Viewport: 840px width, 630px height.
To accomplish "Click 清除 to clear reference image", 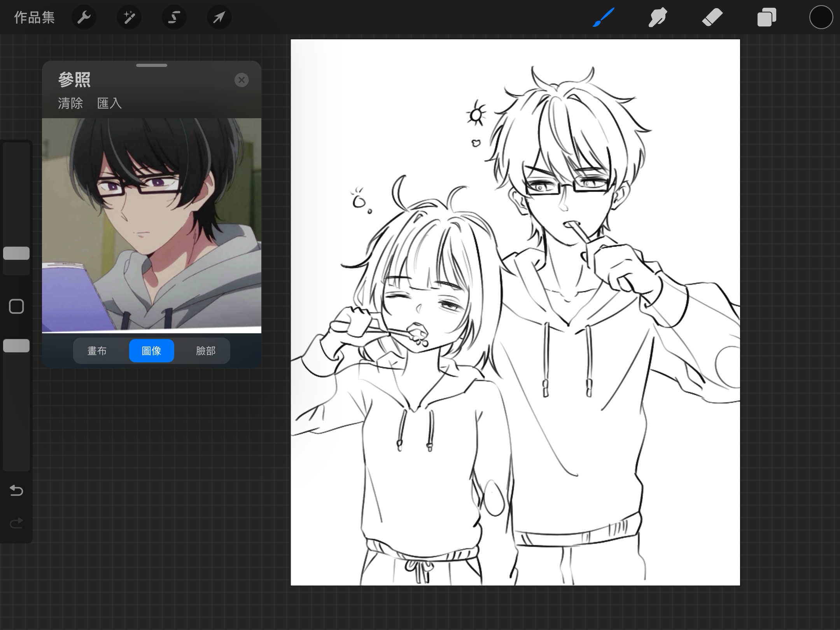I will tap(70, 103).
